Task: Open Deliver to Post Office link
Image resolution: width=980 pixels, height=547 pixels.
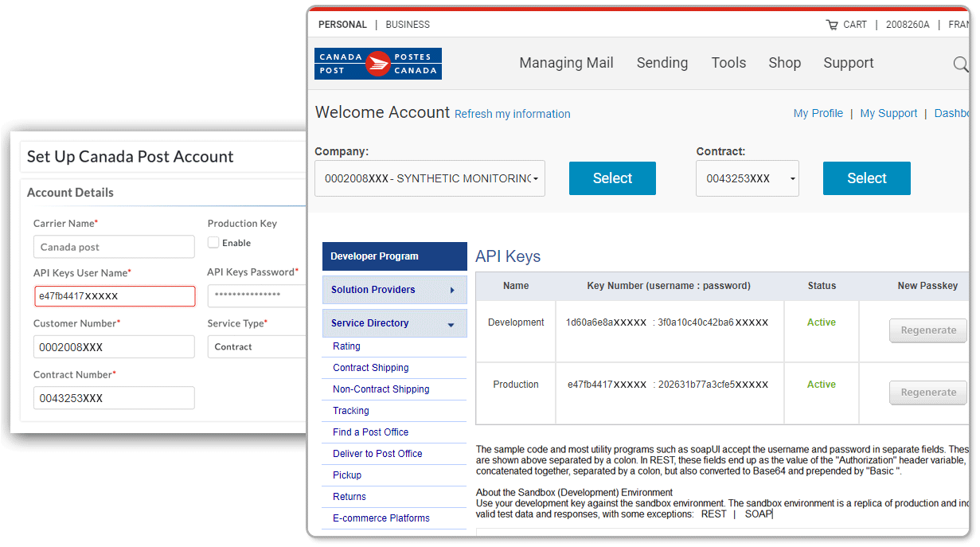Action: pyautogui.click(x=377, y=454)
